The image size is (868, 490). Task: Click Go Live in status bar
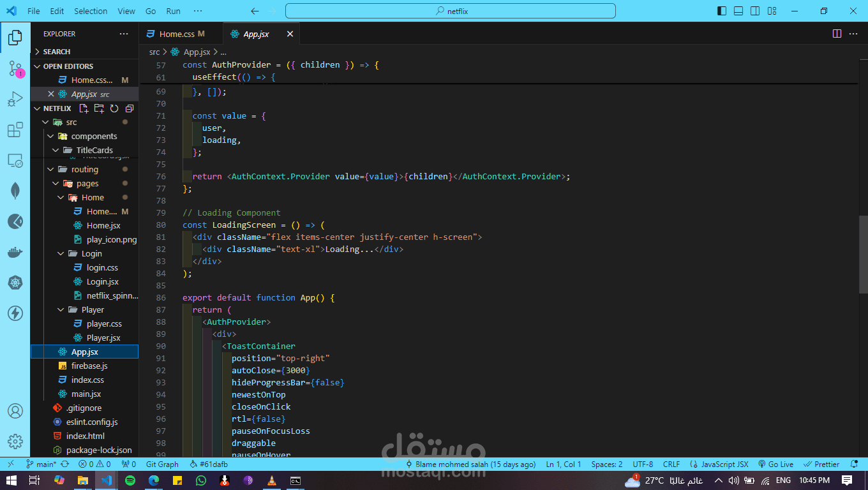(775, 464)
